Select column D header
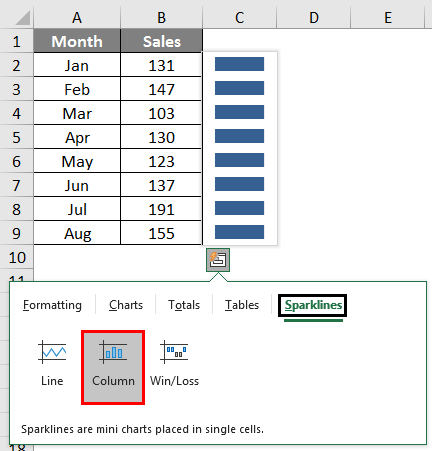Viewport: 432px width, 451px height. [x=314, y=18]
